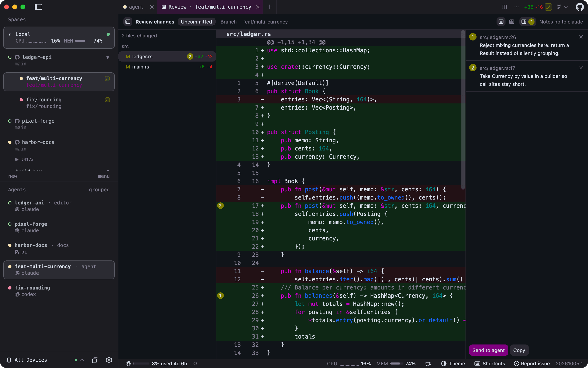Expand the ledger-api repo dropdown arrow
This screenshot has width=588, height=368.
pos(108,58)
